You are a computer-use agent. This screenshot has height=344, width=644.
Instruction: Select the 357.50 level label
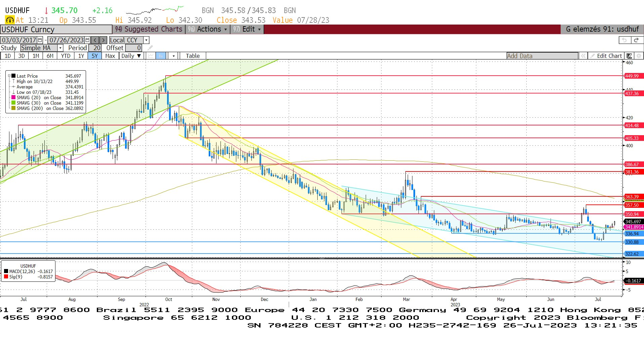(x=634, y=205)
